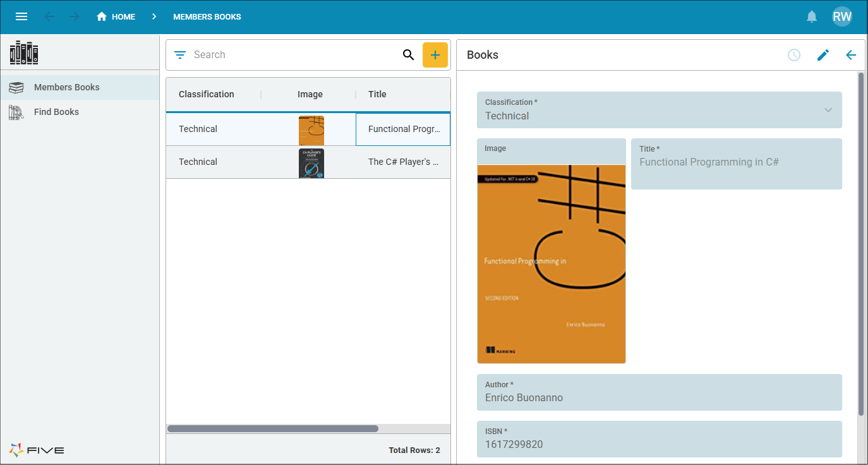868x465 pixels.
Task: Click the bookshelf application logo
Action: (24, 52)
